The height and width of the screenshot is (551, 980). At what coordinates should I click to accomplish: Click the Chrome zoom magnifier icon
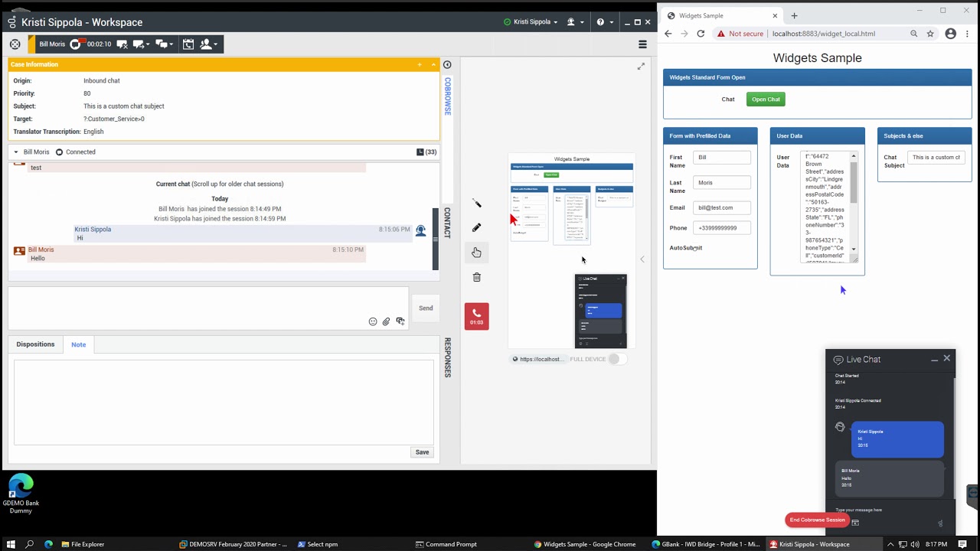click(913, 34)
